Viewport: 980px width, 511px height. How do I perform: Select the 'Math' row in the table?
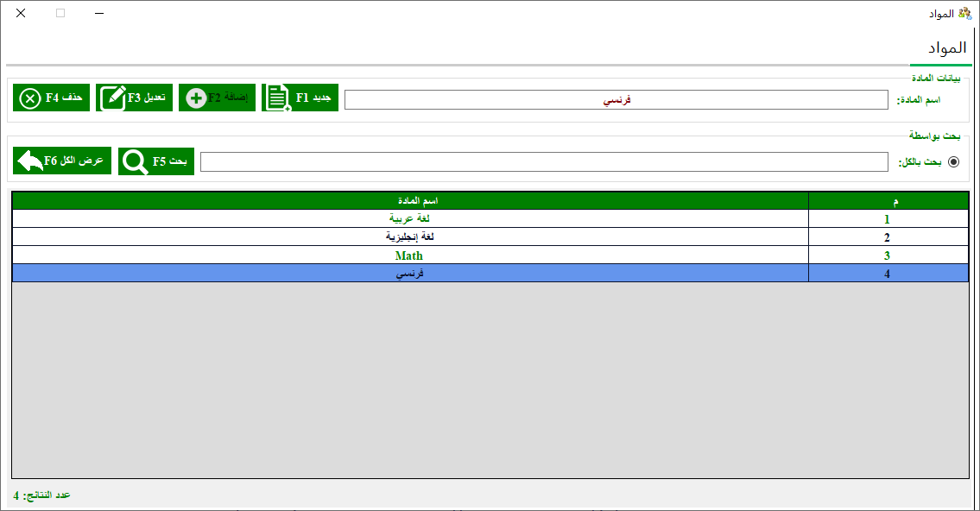point(410,255)
